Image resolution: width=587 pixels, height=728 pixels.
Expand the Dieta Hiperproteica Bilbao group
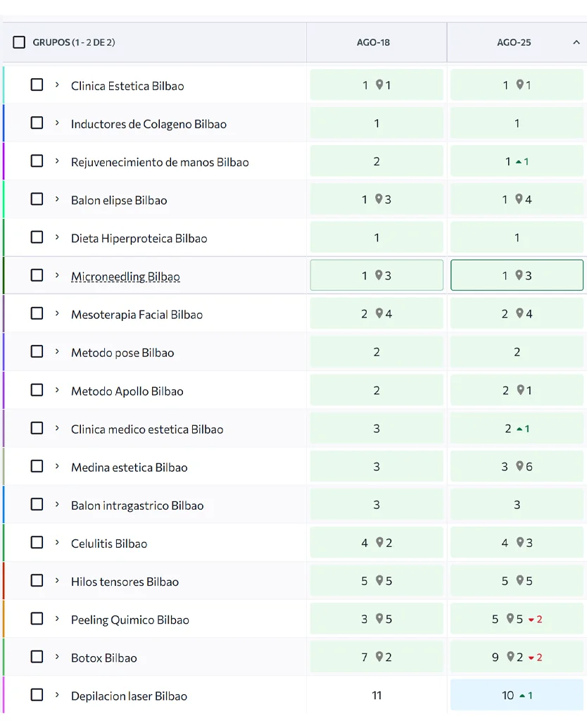57,237
